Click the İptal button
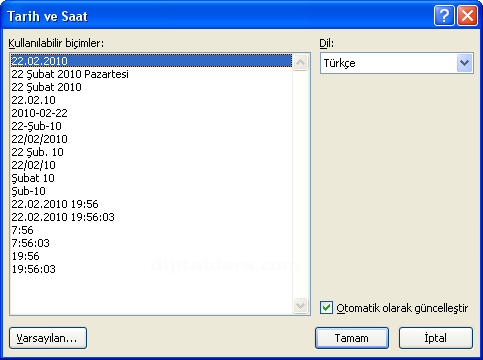The width and height of the screenshot is (483, 360). (x=436, y=338)
